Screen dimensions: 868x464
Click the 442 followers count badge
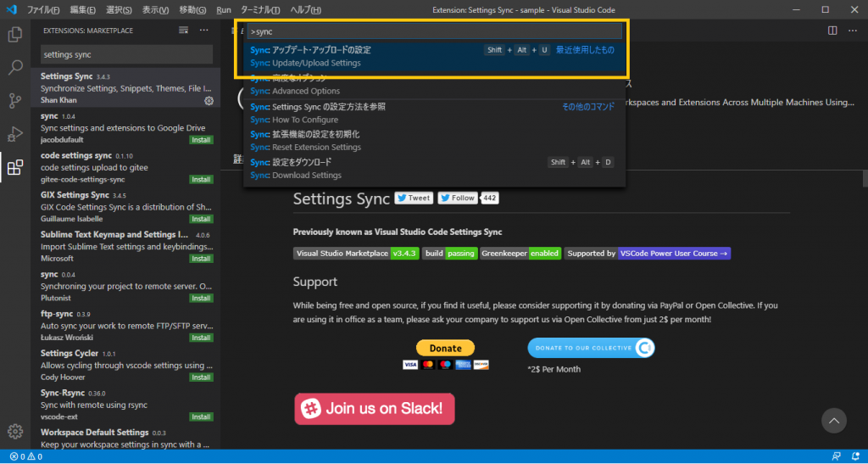pyautogui.click(x=490, y=198)
